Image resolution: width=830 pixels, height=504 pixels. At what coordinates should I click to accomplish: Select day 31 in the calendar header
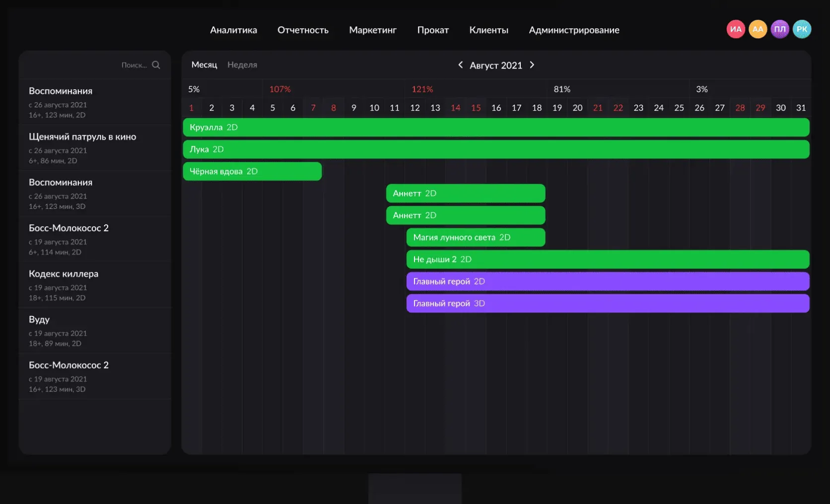pyautogui.click(x=801, y=108)
